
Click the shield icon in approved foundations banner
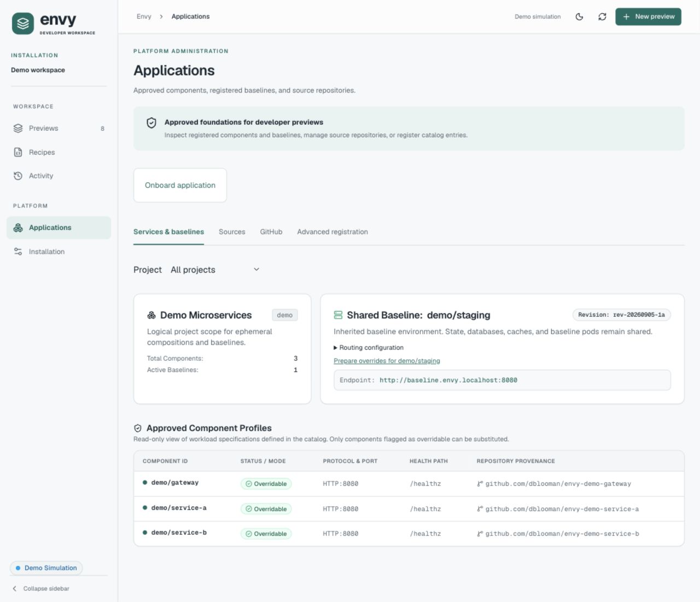151,123
